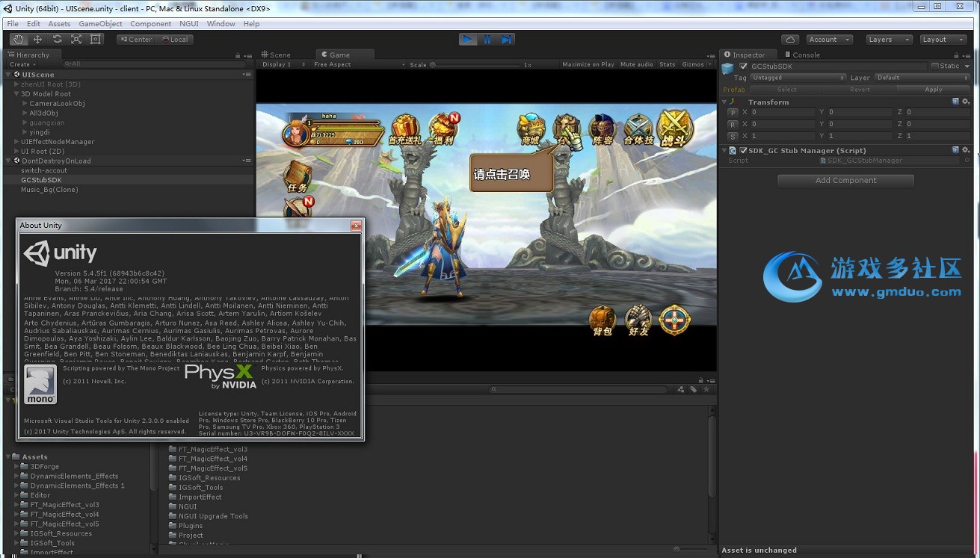Screen dimensions: 980x558
Task: Open the Layer dropdown showing Default
Action: coord(922,78)
